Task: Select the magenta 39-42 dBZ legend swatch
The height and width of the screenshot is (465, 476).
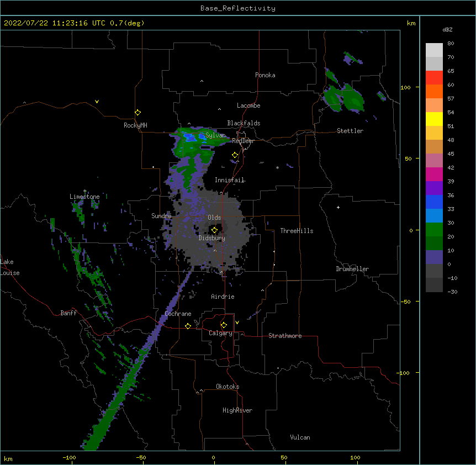Action: click(x=434, y=174)
